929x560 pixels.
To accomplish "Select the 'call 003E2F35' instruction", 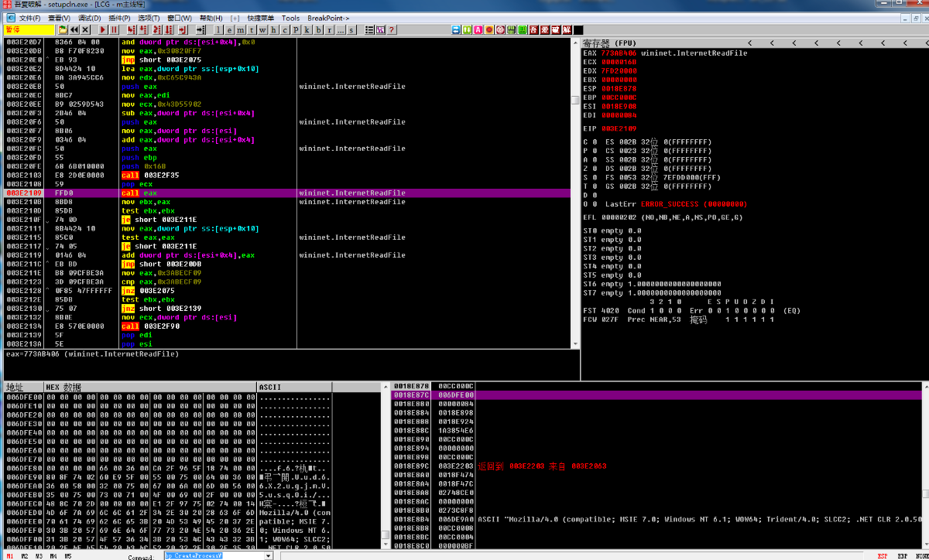I will click(x=150, y=175).
